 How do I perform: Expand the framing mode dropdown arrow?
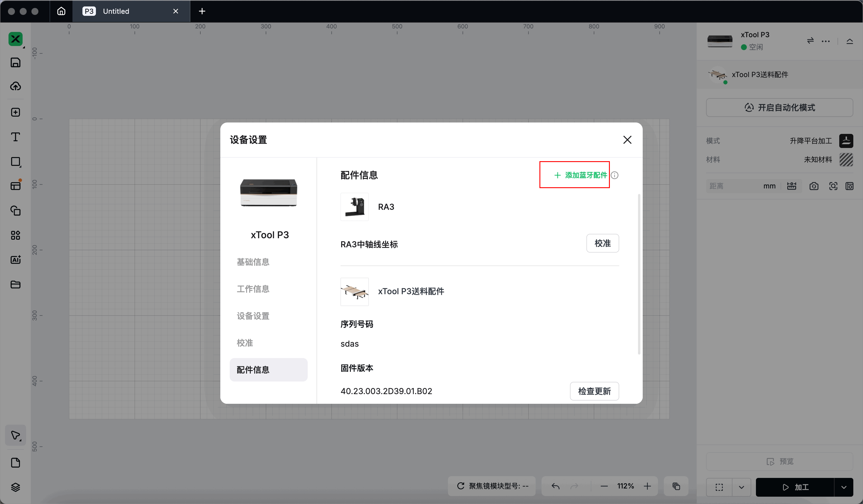[x=742, y=487]
